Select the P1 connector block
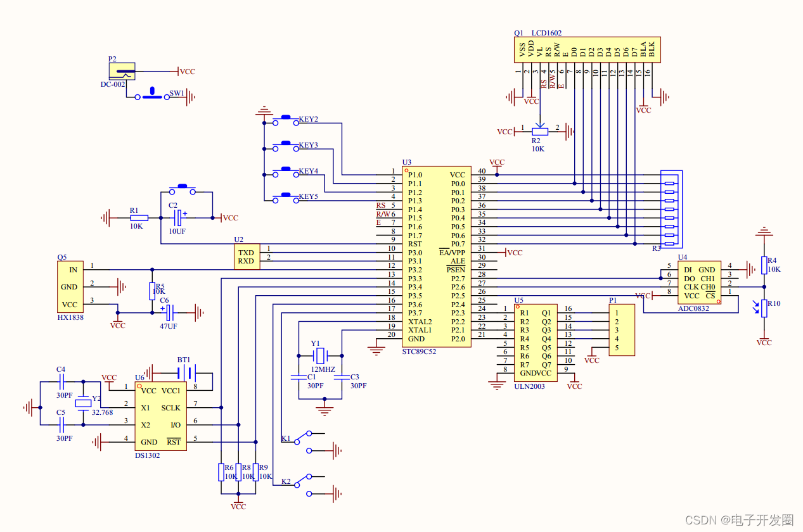803x532 pixels. [622, 330]
